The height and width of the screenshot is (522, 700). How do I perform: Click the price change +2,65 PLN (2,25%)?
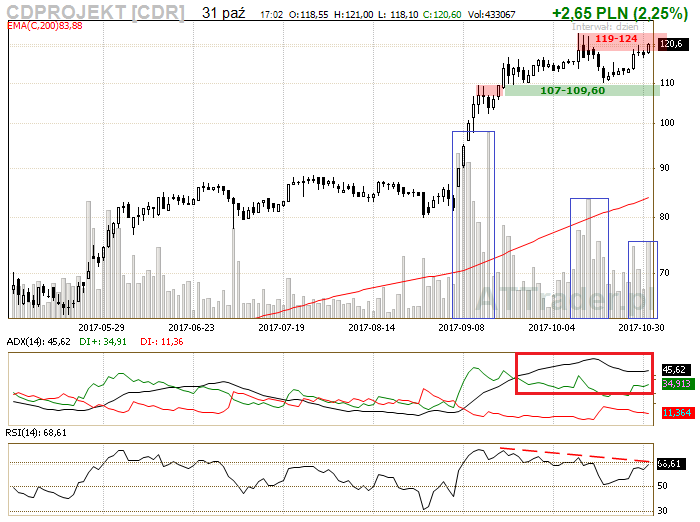620,13
